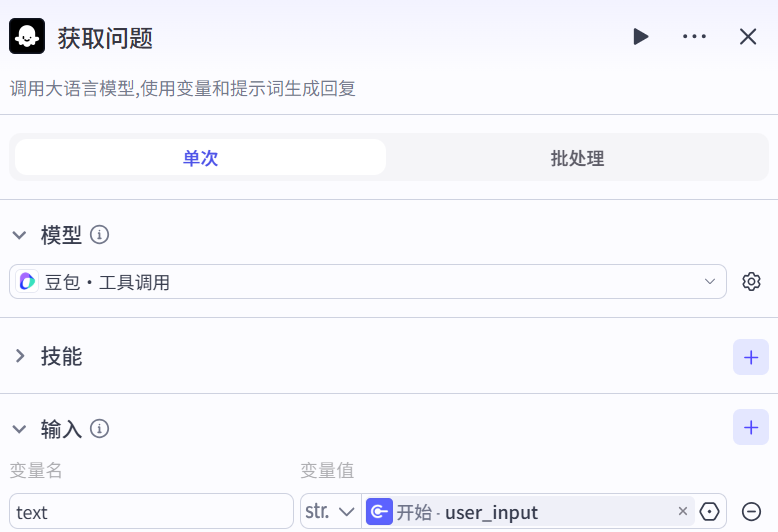Show info tooltip next to 模型
778x532 pixels.
99,235
